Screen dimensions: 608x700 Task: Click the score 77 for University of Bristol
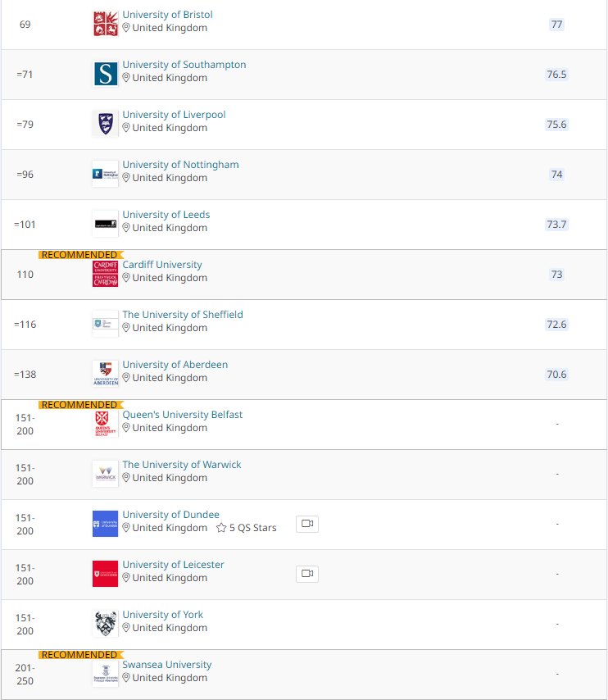point(556,24)
